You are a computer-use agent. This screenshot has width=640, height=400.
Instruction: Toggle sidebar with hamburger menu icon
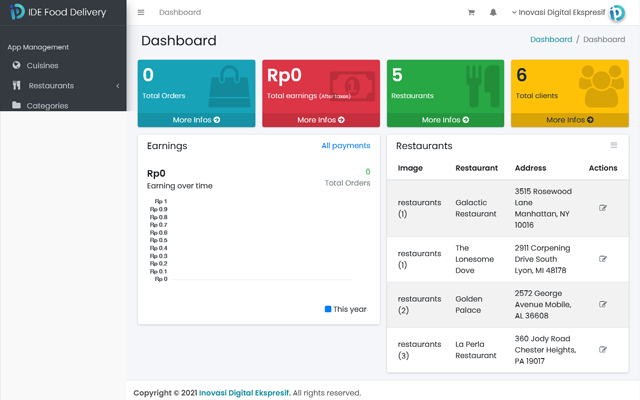coord(141,13)
